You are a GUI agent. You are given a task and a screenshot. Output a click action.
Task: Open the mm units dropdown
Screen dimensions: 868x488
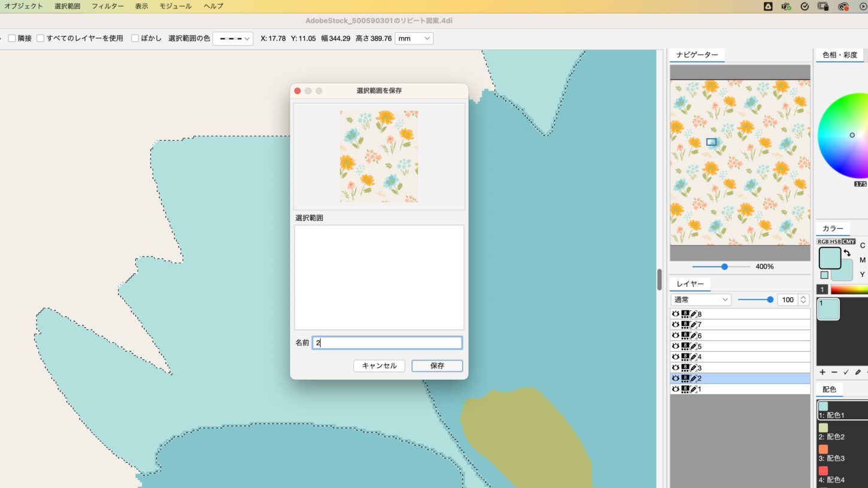[414, 38]
